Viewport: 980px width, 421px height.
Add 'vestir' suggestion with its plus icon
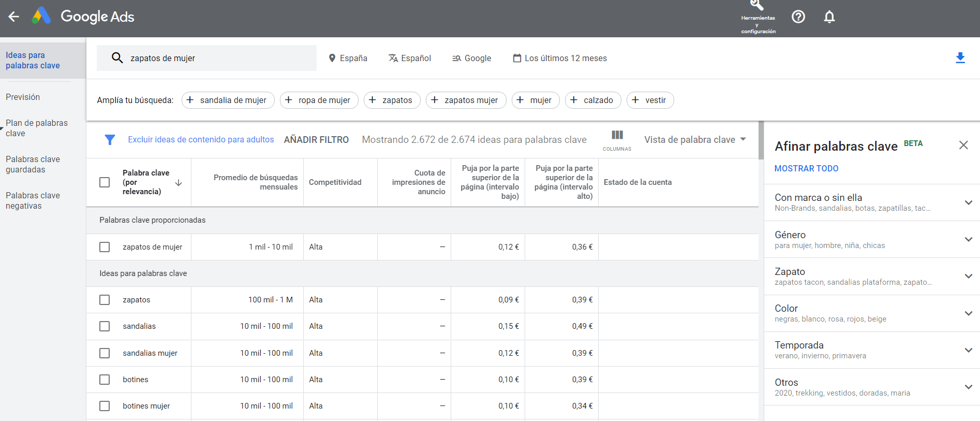click(x=635, y=100)
